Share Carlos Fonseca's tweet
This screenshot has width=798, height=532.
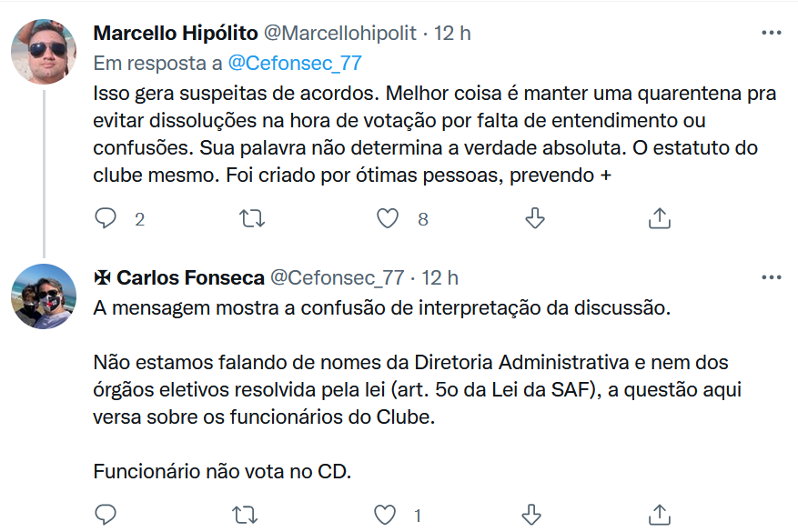660,515
